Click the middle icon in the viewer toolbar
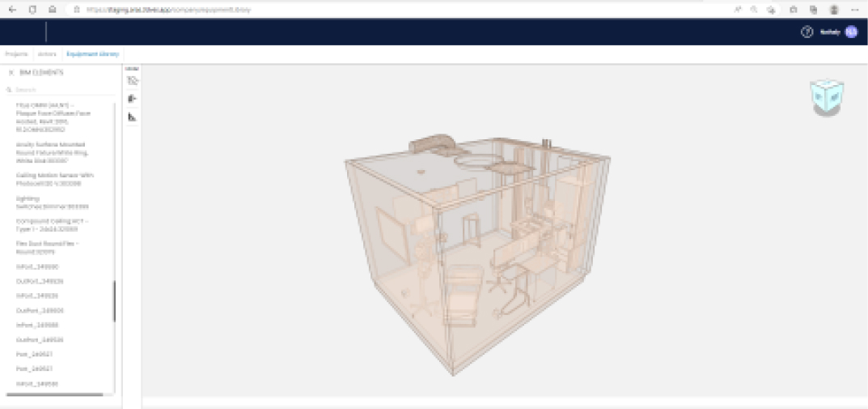This screenshot has width=868, height=409. pyautogui.click(x=133, y=99)
